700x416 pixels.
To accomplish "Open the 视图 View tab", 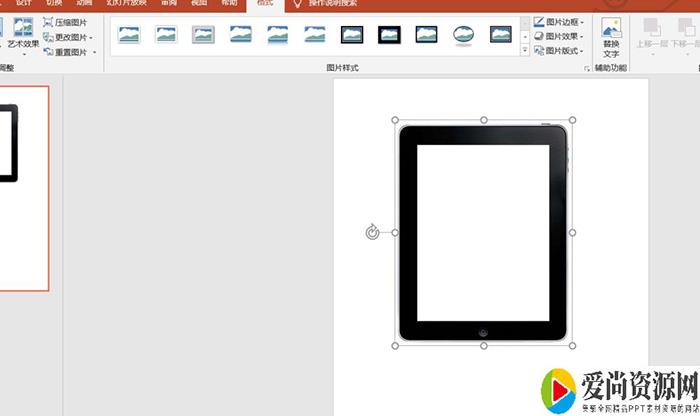I will coord(198,4).
